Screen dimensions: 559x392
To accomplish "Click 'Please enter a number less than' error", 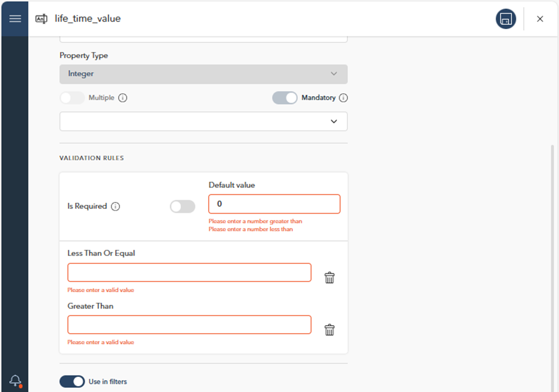I will coord(251,229).
